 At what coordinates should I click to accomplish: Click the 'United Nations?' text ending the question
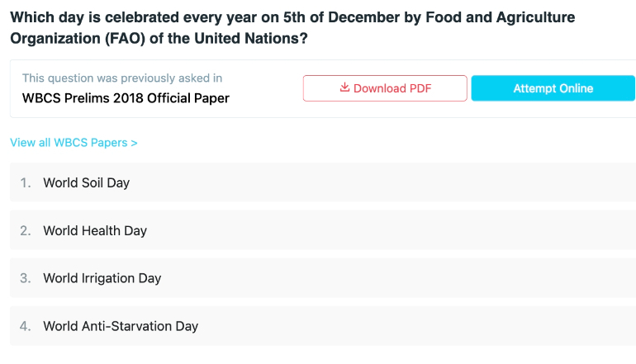[x=251, y=39]
